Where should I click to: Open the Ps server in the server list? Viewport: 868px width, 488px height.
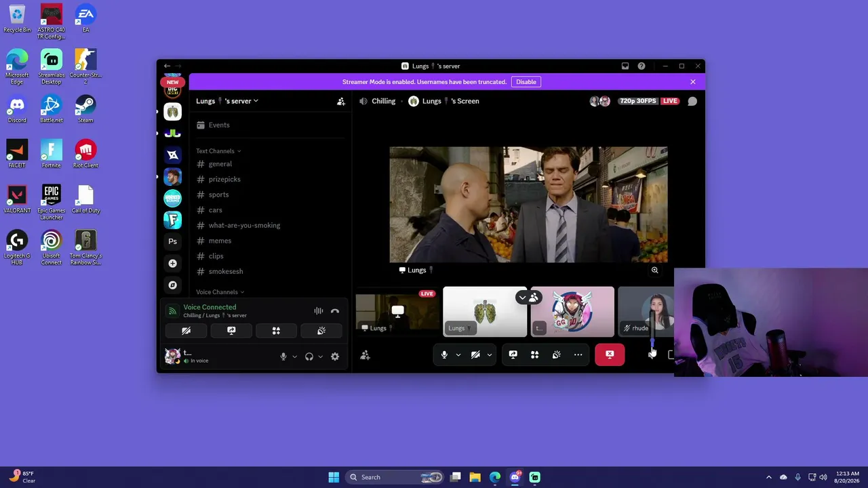[x=173, y=241]
